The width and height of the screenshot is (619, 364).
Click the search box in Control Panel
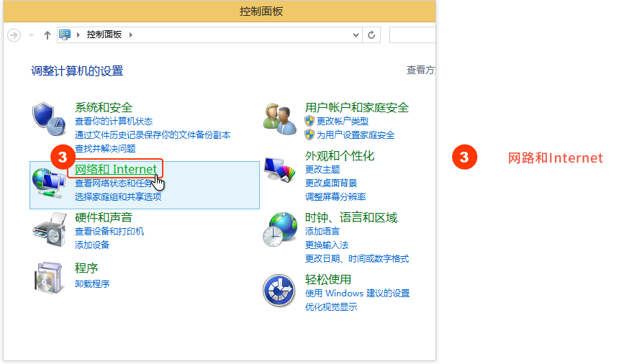tap(412, 35)
